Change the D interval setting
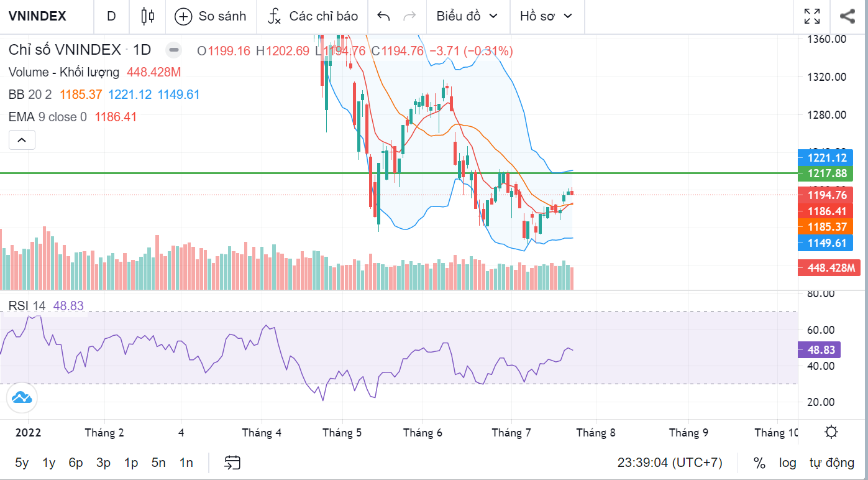 point(111,16)
